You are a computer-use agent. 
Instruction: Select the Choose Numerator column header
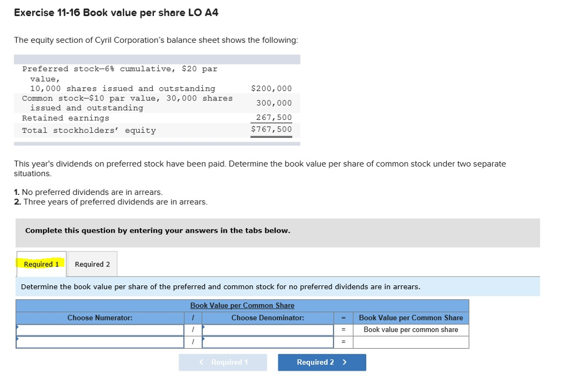click(100, 318)
